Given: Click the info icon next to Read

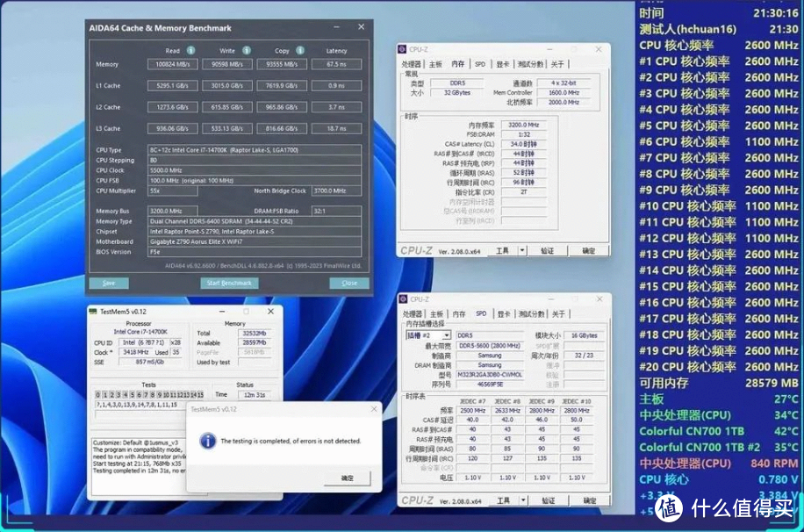Looking at the screenshot, I should pyautogui.click(x=190, y=50).
